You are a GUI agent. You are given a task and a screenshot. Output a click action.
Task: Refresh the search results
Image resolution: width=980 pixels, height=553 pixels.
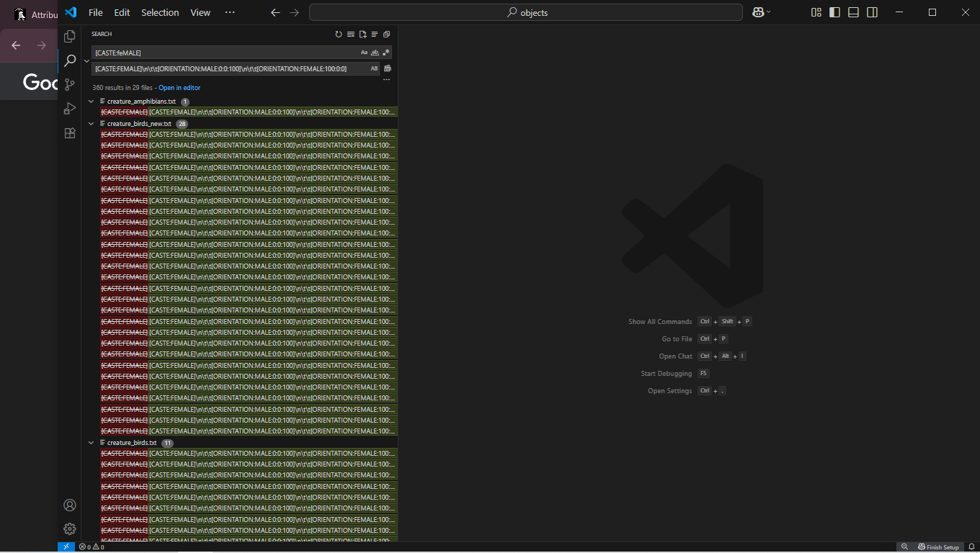tap(339, 34)
